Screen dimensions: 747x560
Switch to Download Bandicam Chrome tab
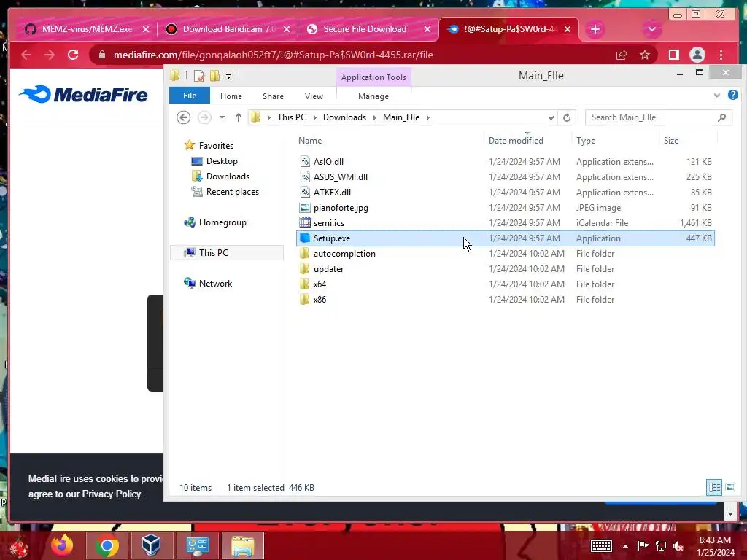click(x=228, y=29)
